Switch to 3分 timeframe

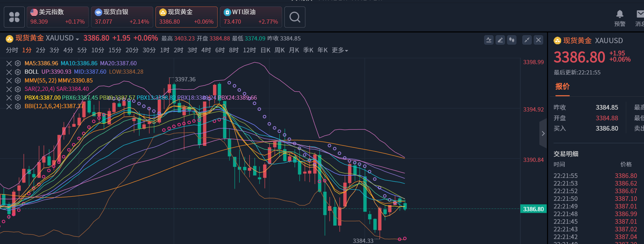[x=54, y=50]
